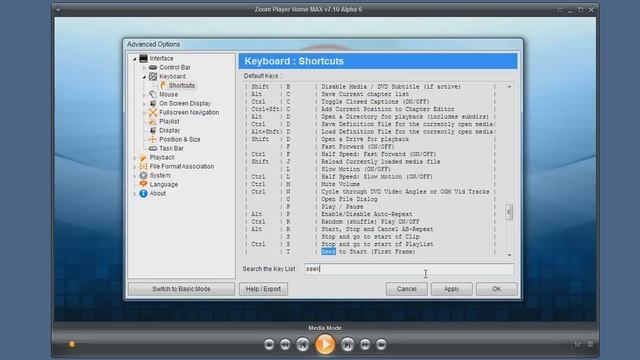The width and height of the screenshot is (640, 360).
Task: Click 'Random (shuffle) Play ON/OFF' row
Action: point(370,222)
